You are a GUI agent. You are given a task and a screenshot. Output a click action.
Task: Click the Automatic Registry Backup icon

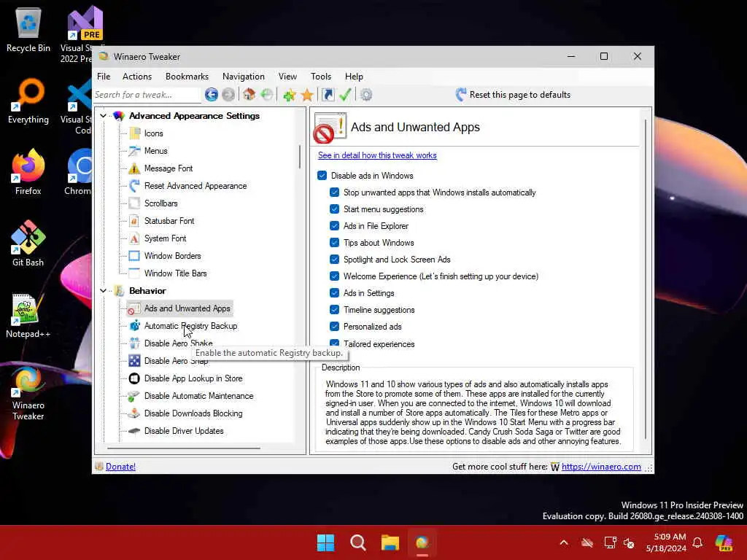135,326
